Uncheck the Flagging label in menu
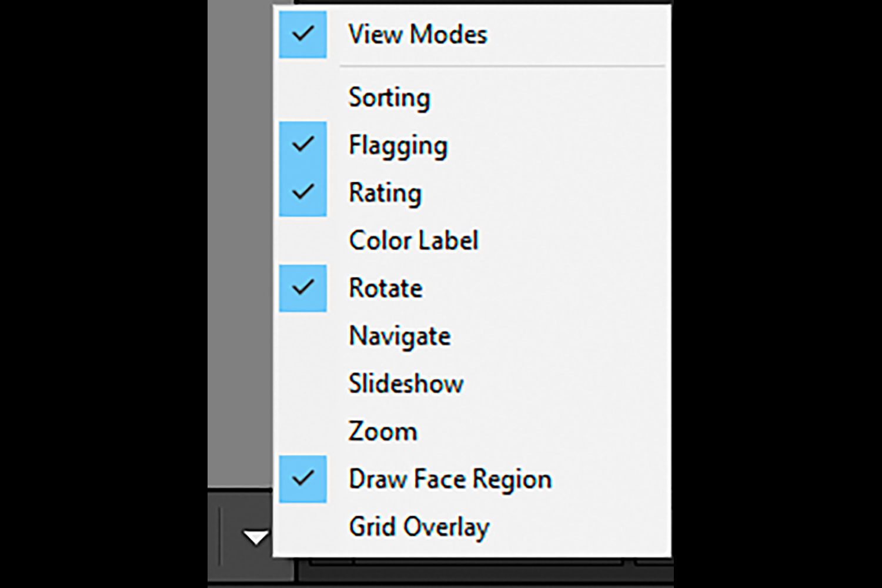The image size is (882, 588). [398, 146]
